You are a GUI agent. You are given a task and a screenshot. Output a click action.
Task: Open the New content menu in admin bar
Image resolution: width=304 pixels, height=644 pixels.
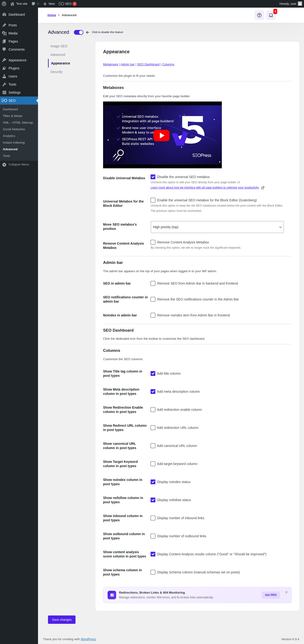point(49,4)
